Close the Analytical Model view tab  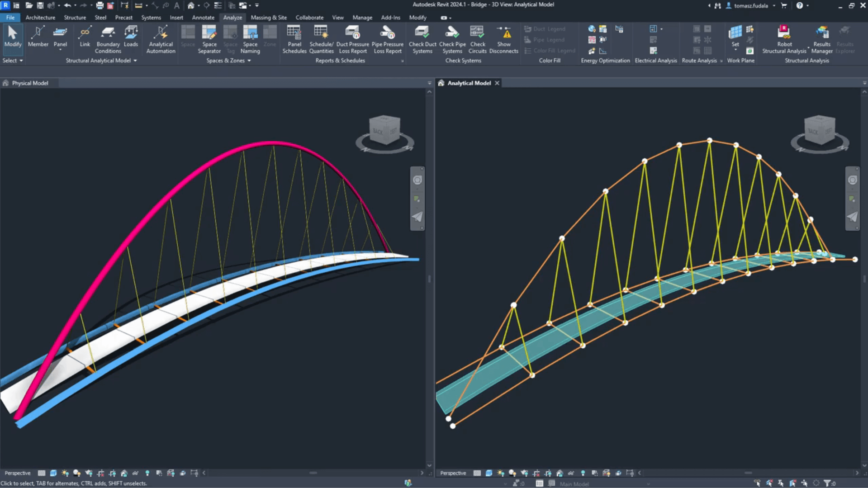(x=497, y=83)
